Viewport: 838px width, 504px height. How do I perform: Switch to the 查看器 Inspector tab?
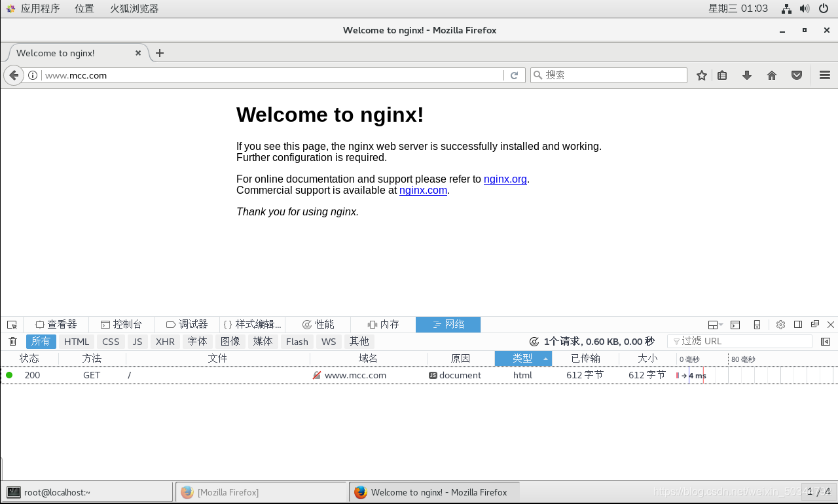pos(56,325)
